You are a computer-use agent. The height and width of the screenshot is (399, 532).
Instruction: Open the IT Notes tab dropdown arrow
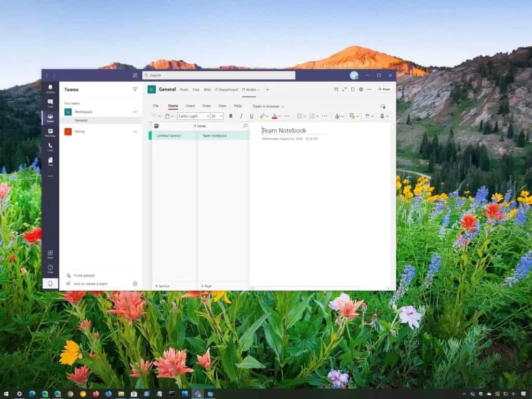click(258, 89)
